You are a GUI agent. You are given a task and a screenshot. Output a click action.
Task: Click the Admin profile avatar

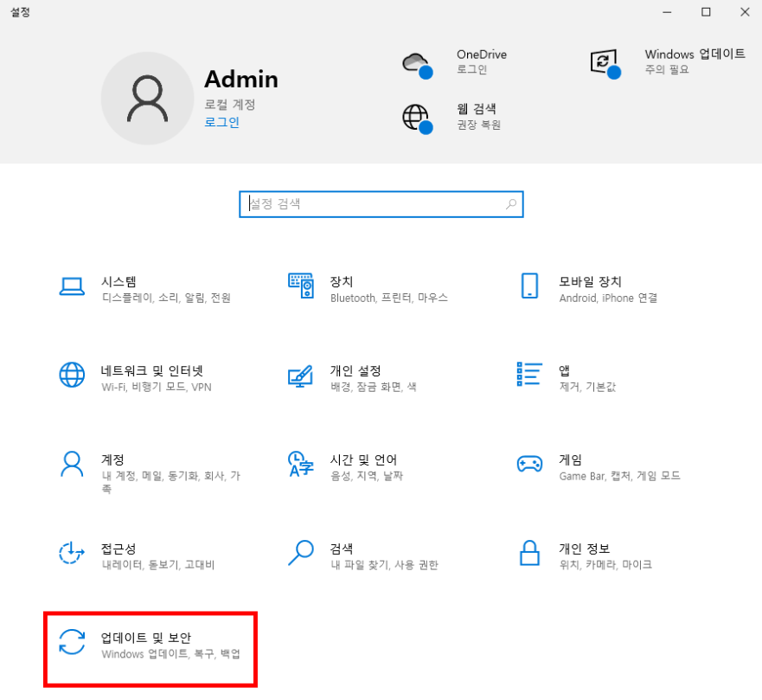pyautogui.click(x=147, y=98)
